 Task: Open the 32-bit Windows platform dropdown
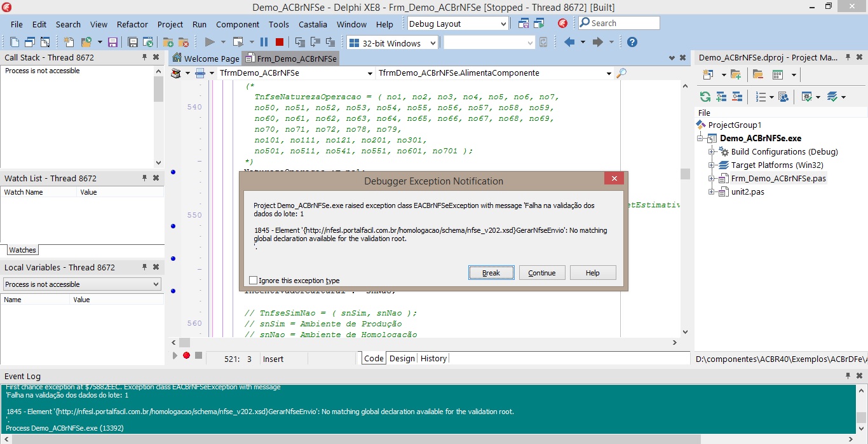click(393, 43)
